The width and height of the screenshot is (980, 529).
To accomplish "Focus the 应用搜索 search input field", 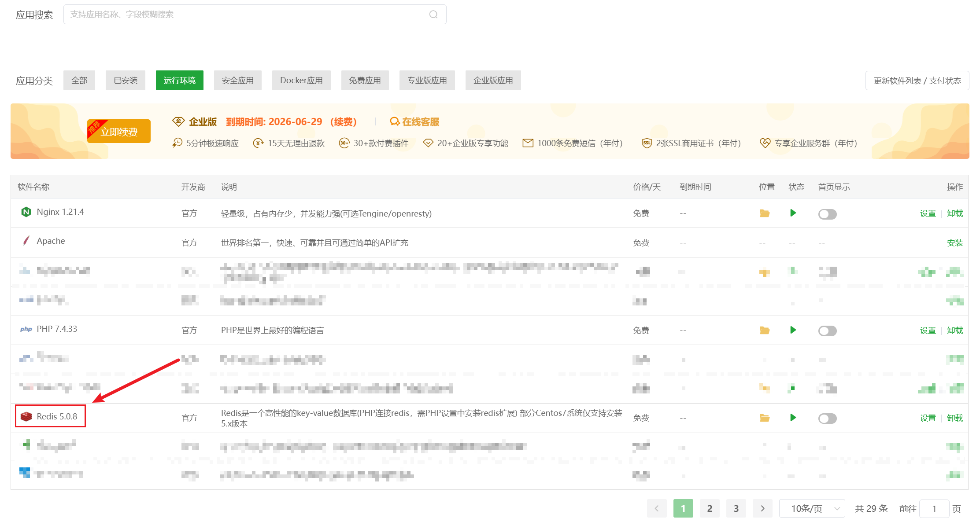I will (247, 15).
